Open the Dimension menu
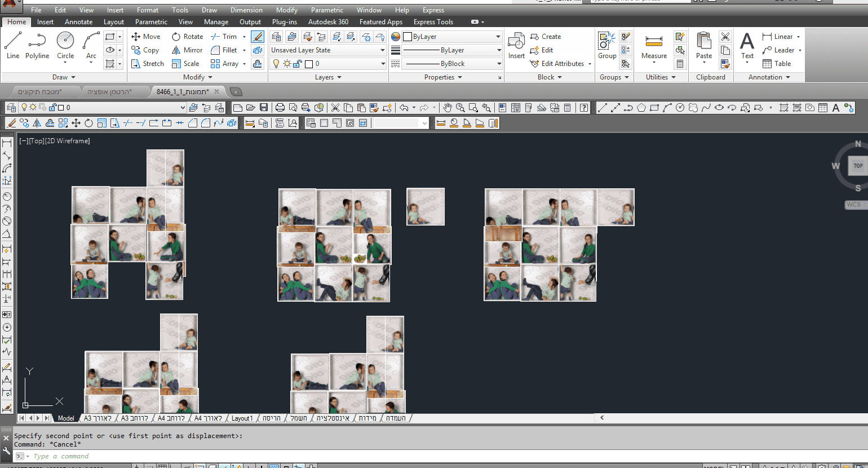The height and width of the screenshot is (468, 868). [246, 10]
